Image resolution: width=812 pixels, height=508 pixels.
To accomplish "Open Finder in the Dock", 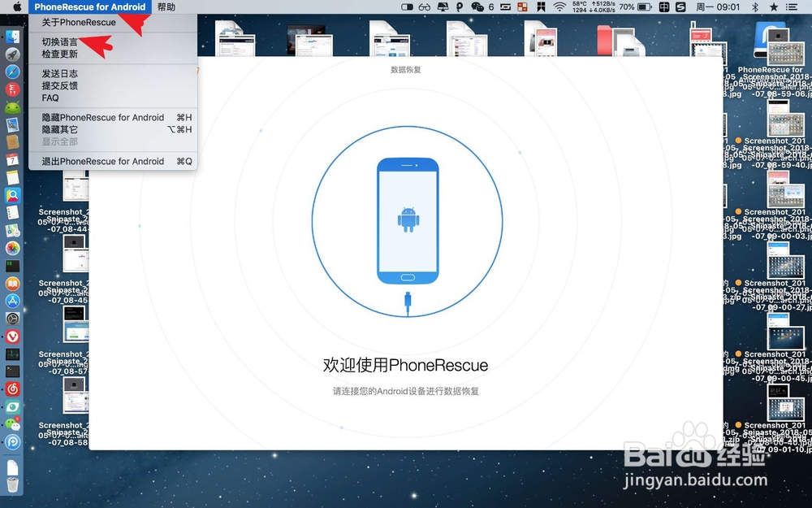I will pos(12,37).
